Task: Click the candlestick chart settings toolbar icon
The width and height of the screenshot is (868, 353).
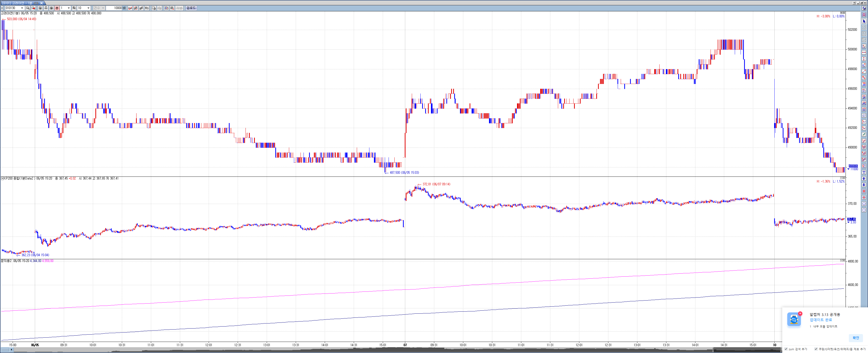Action: 167,8
